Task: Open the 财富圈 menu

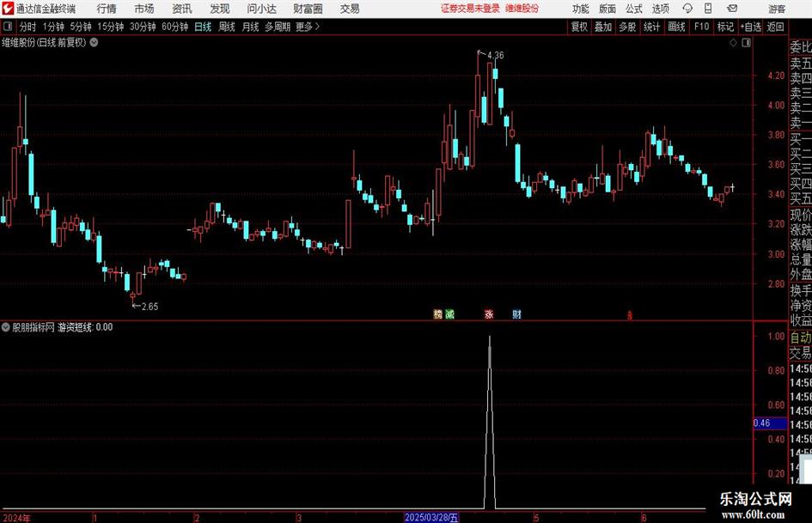Action: coord(308,9)
